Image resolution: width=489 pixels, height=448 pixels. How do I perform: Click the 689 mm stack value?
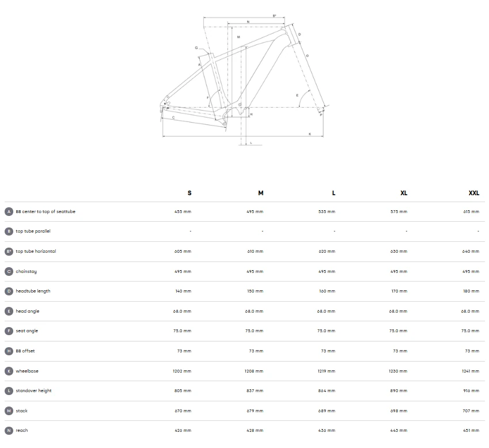pos(327,411)
